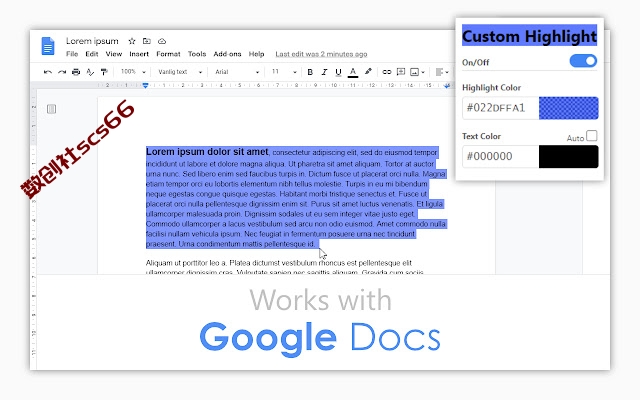The width and height of the screenshot is (640, 400).
Task: Run spelling and grammar check
Action: pyautogui.click(x=90, y=72)
